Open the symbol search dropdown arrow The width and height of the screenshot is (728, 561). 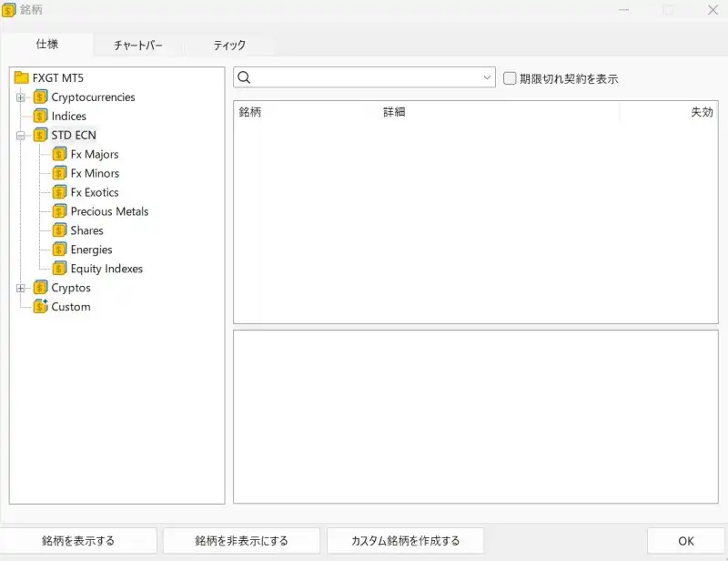487,77
